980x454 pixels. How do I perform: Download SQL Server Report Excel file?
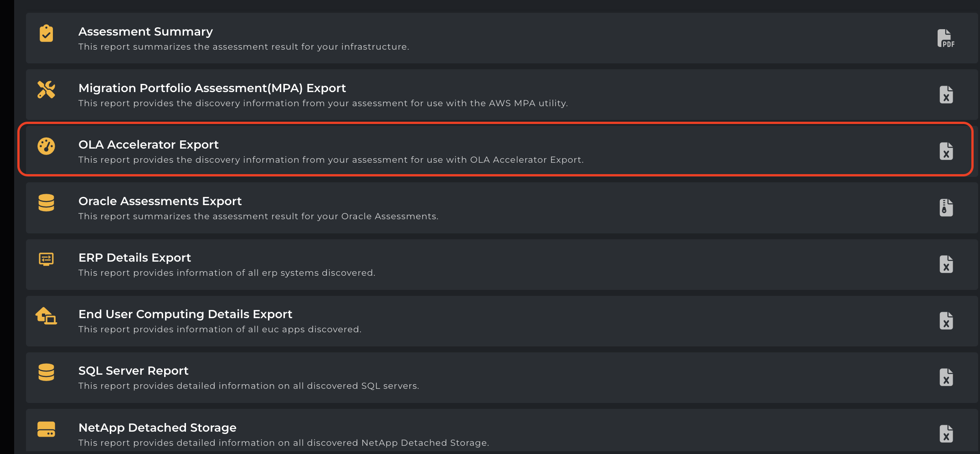point(946,377)
